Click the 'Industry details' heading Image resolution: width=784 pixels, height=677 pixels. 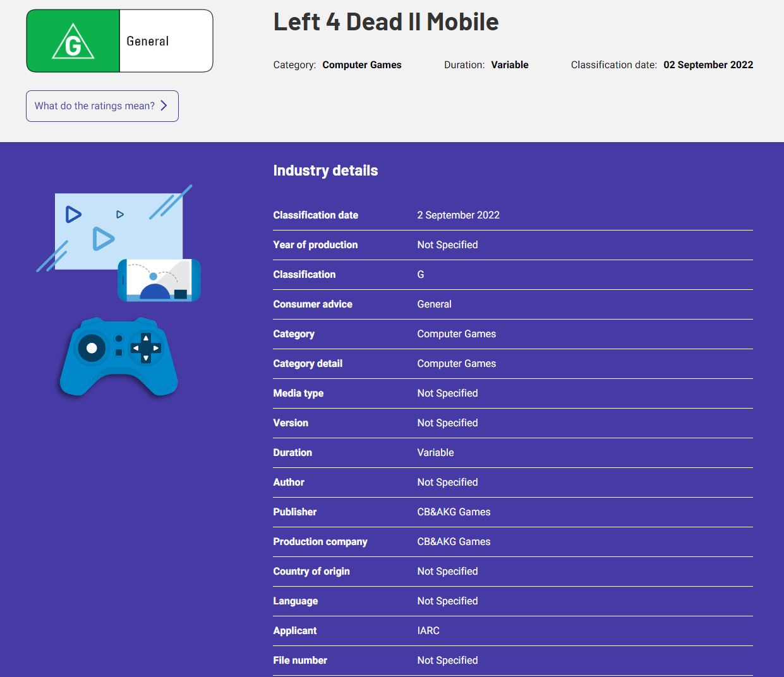[325, 171]
